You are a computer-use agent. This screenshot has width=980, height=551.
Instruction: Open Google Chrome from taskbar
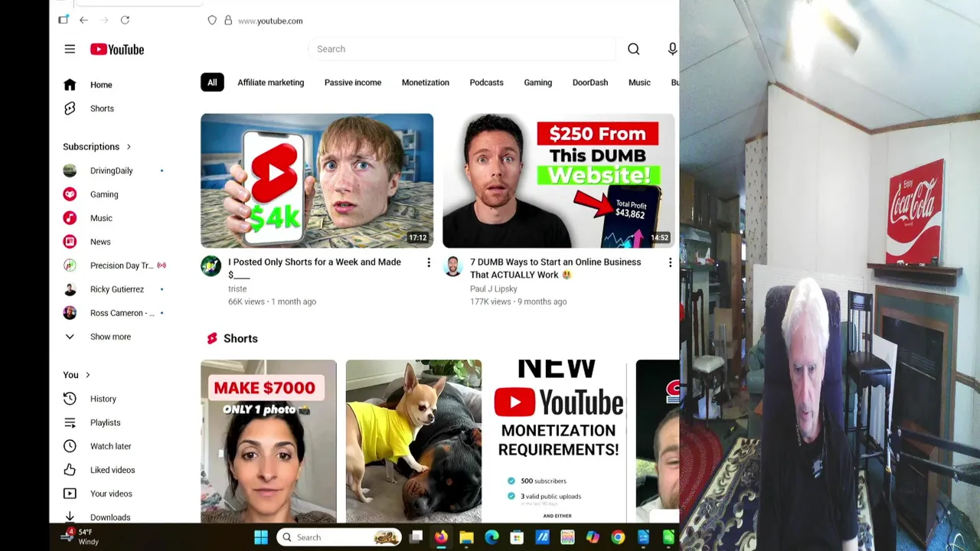pyautogui.click(x=618, y=537)
